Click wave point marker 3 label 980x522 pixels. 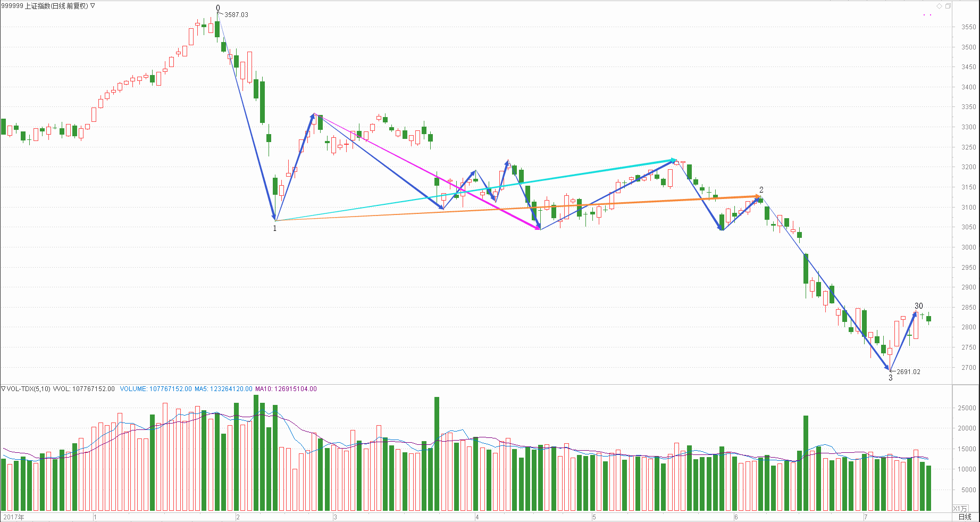(891, 378)
